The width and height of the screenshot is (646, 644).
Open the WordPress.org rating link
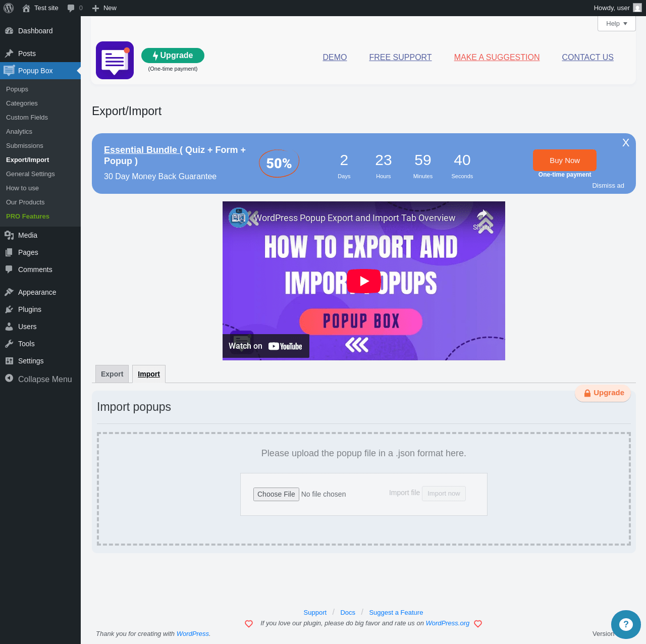[448, 623]
